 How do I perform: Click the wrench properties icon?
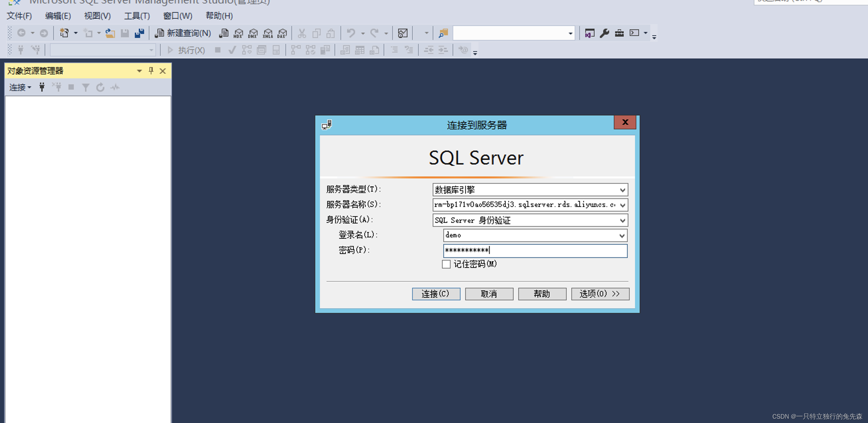point(604,33)
